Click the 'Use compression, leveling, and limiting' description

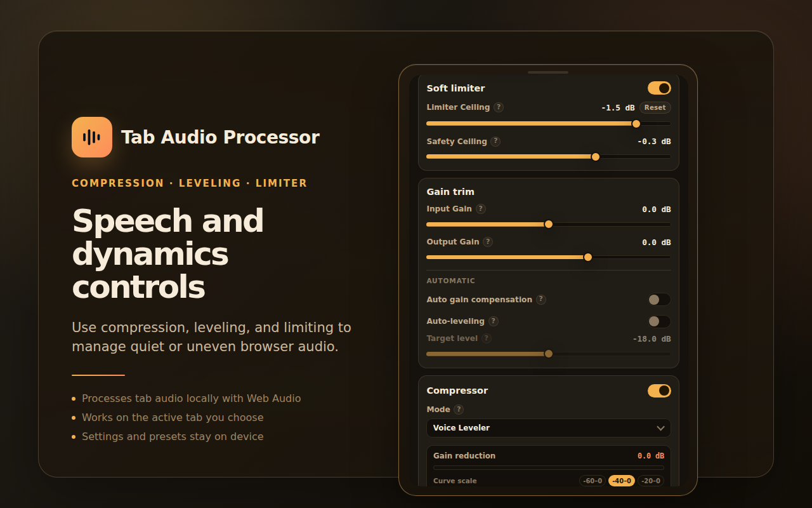(211, 337)
